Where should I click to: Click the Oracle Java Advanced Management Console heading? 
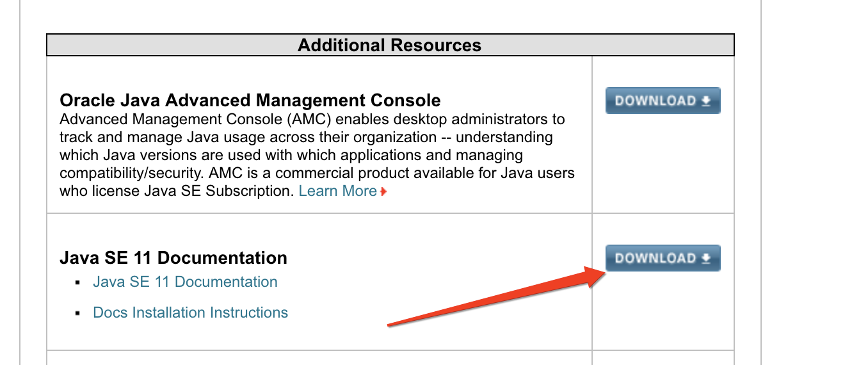pyautogui.click(x=250, y=101)
